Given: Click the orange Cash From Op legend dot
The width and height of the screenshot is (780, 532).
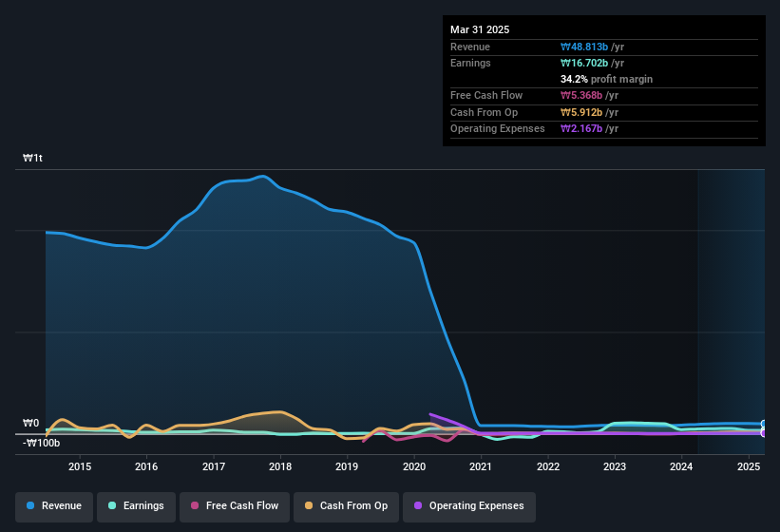Looking at the screenshot, I should coord(309,505).
